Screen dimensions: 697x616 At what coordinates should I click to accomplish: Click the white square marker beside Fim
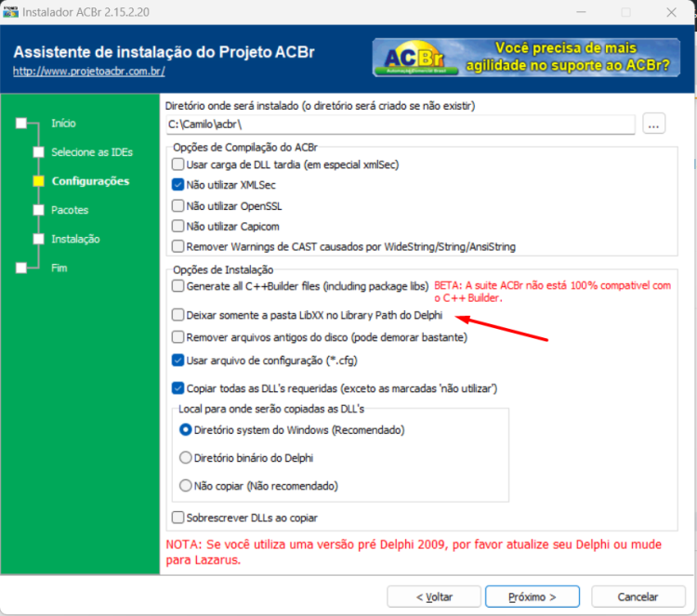pyautogui.click(x=21, y=268)
